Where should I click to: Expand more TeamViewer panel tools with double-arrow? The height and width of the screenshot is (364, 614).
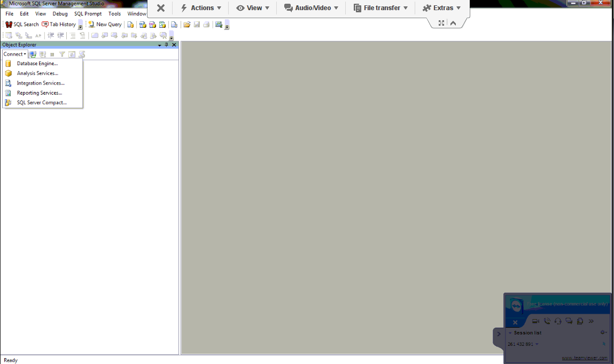591,321
